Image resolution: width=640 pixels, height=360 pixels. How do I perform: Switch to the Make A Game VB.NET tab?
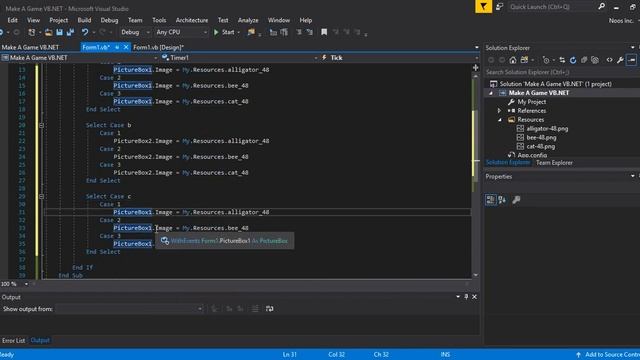click(x=30, y=47)
